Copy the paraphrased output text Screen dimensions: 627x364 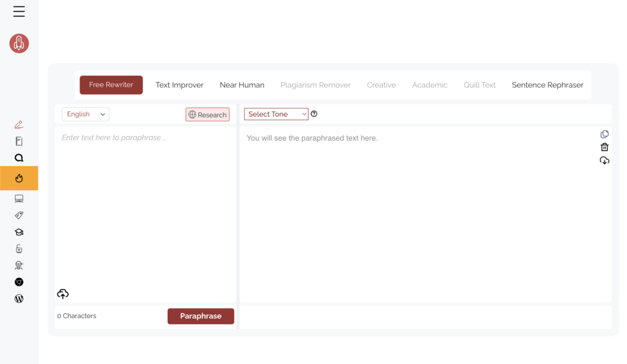[x=604, y=134]
